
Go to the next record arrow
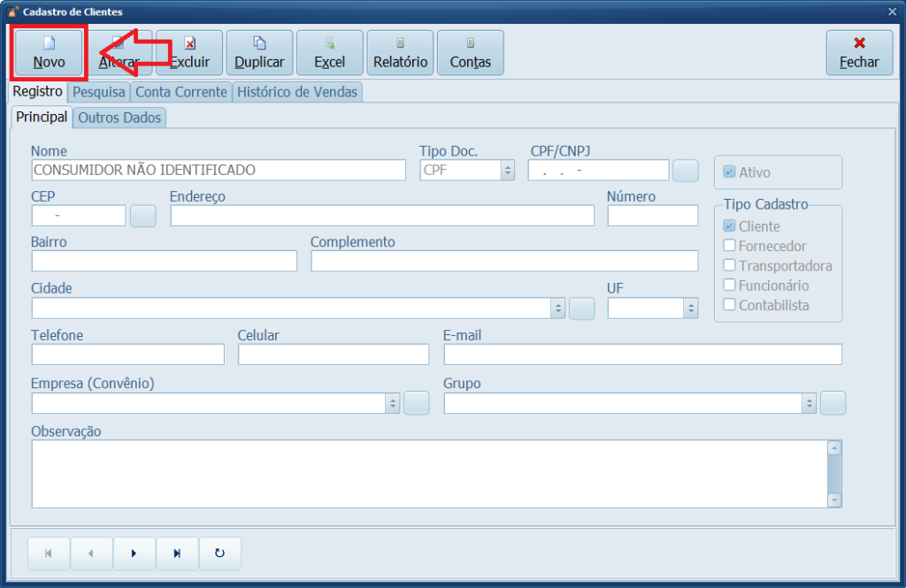click(134, 554)
